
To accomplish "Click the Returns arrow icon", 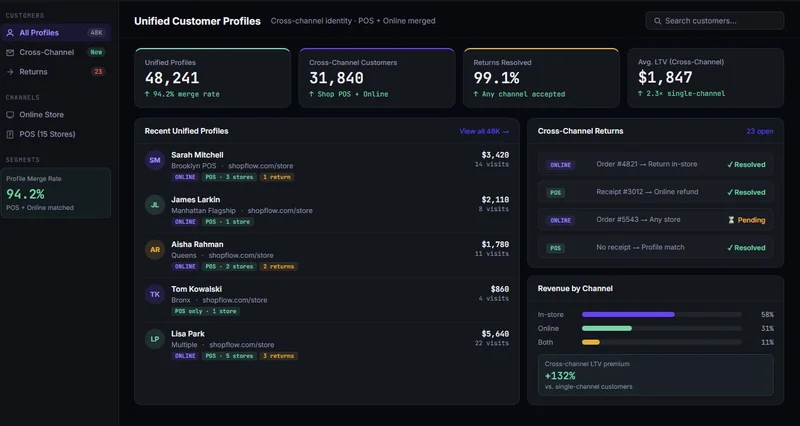I will (x=10, y=72).
